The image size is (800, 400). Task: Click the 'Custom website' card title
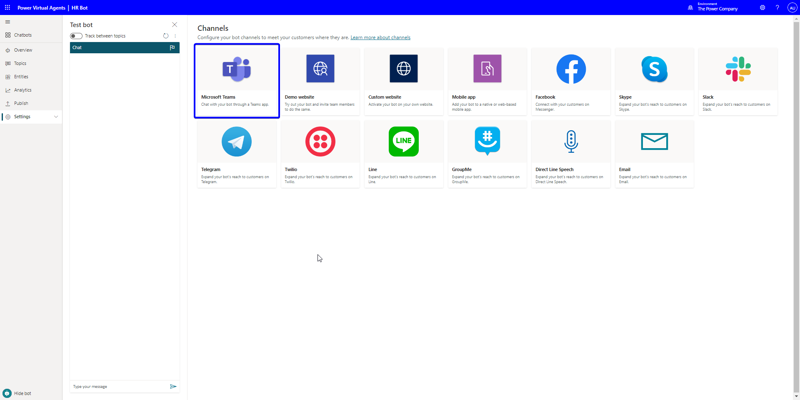pyautogui.click(x=385, y=97)
